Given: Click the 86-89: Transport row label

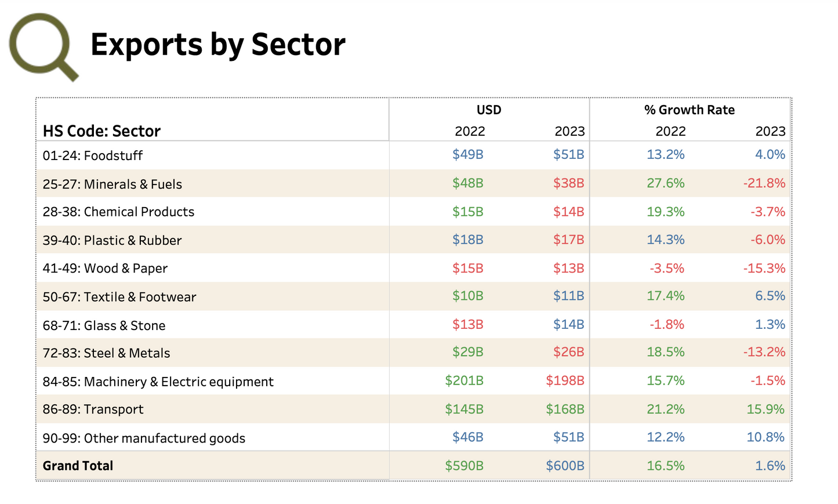Looking at the screenshot, I should point(93,409).
